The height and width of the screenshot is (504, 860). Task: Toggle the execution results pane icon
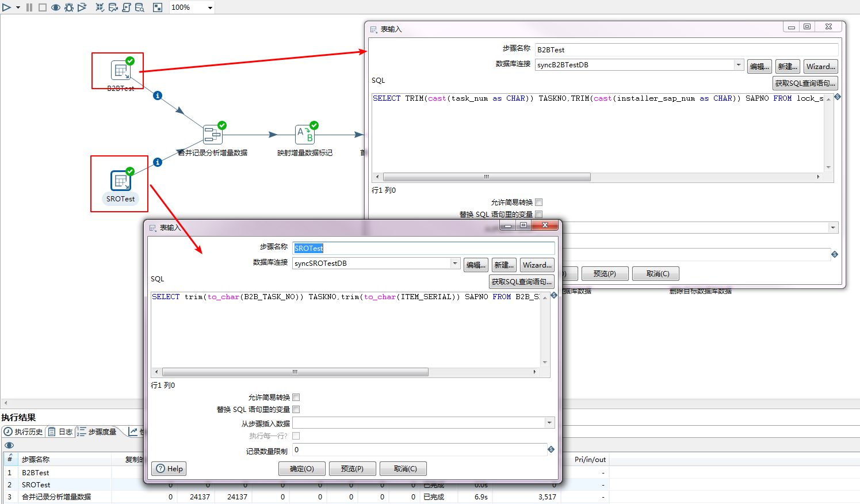pos(158,7)
